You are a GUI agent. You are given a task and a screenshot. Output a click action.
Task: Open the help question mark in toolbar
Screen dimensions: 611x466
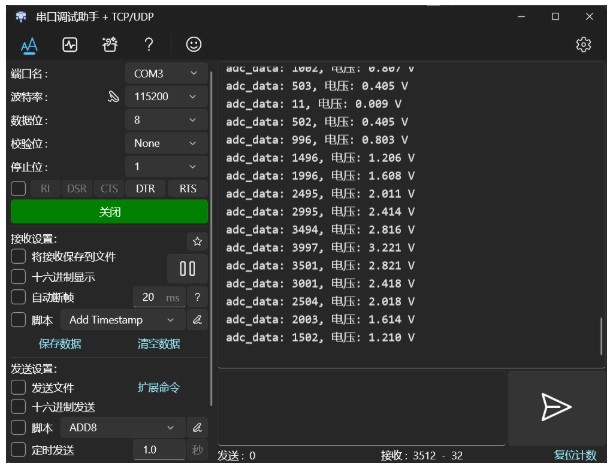(x=148, y=45)
